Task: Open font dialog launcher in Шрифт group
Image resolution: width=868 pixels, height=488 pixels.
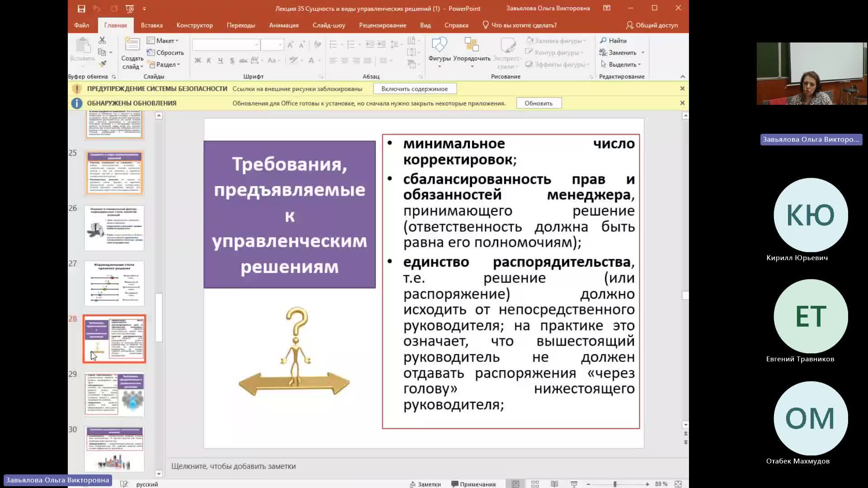Action: click(x=321, y=77)
